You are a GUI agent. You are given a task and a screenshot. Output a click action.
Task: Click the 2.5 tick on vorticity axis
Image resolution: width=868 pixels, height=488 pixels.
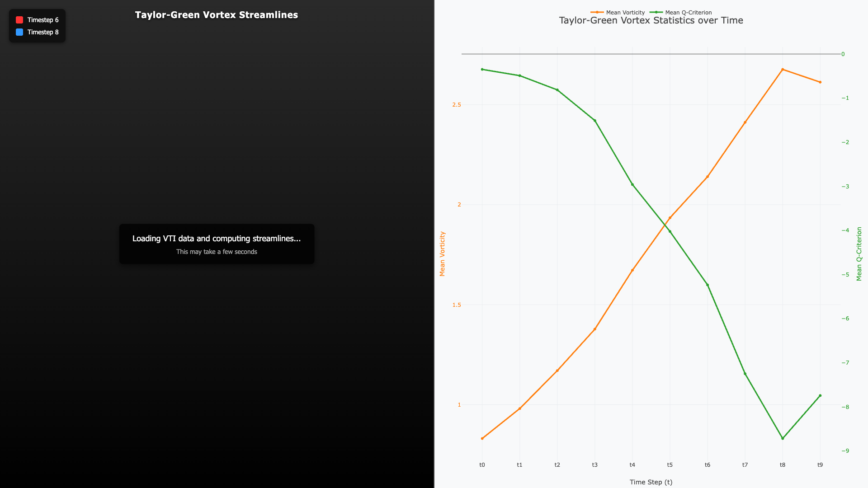(x=457, y=105)
